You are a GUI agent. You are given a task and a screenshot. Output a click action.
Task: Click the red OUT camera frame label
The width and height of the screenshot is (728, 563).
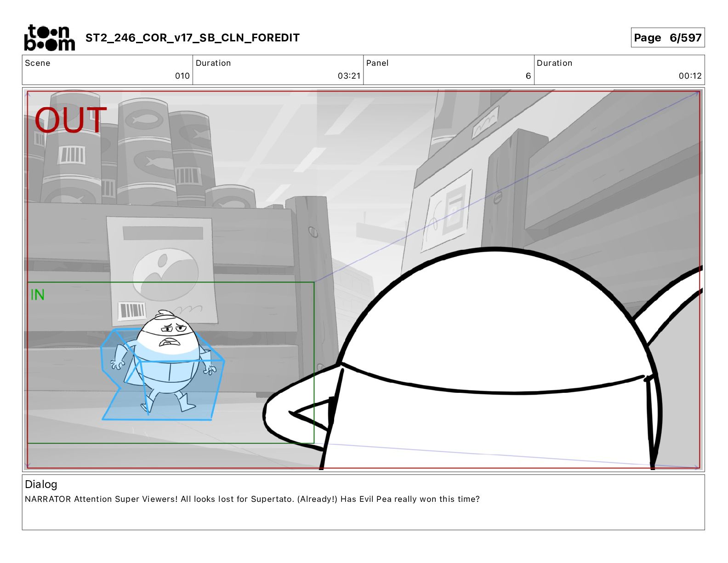coord(70,121)
